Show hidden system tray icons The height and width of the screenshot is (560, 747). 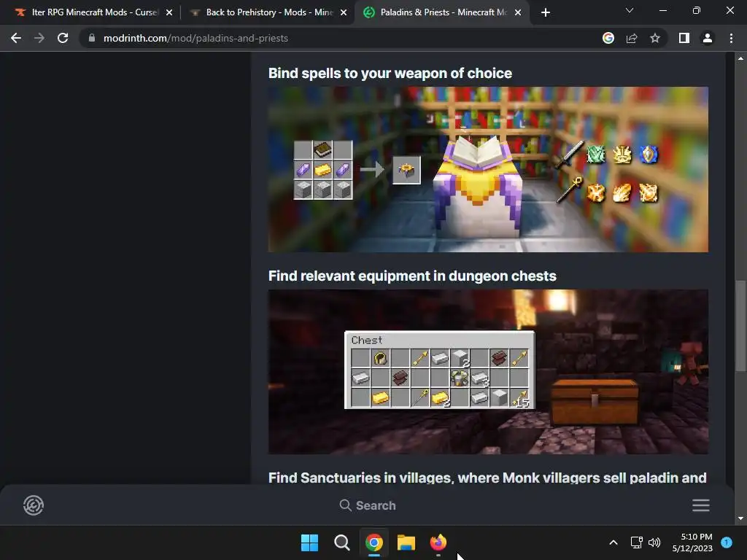pos(614,542)
